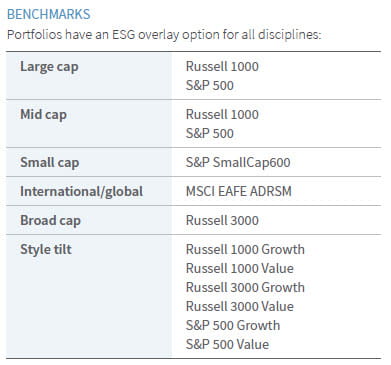Click Russell 1000 under Large cap

point(222,66)
